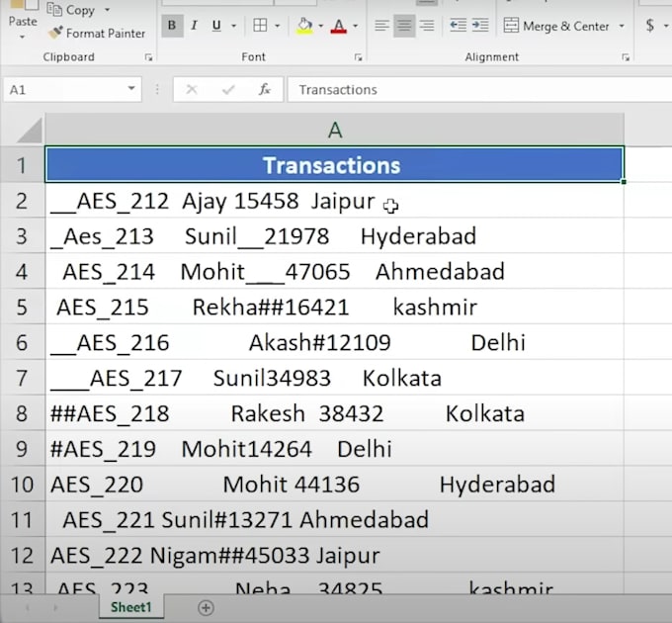This screenshot has height=623, width=672.
Task: Select the Transactions header cell
Action: click(x=334, y=165)
